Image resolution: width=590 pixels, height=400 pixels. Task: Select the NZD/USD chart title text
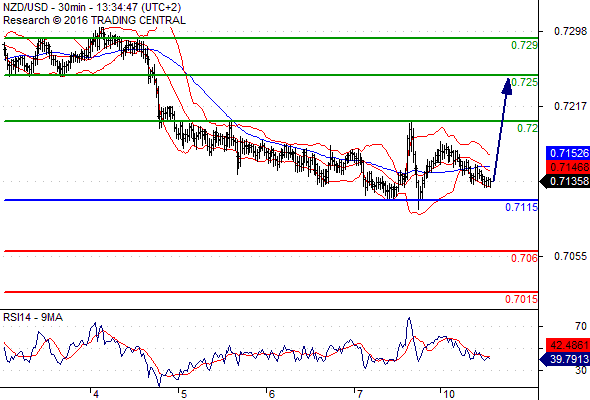coord(92,7)
